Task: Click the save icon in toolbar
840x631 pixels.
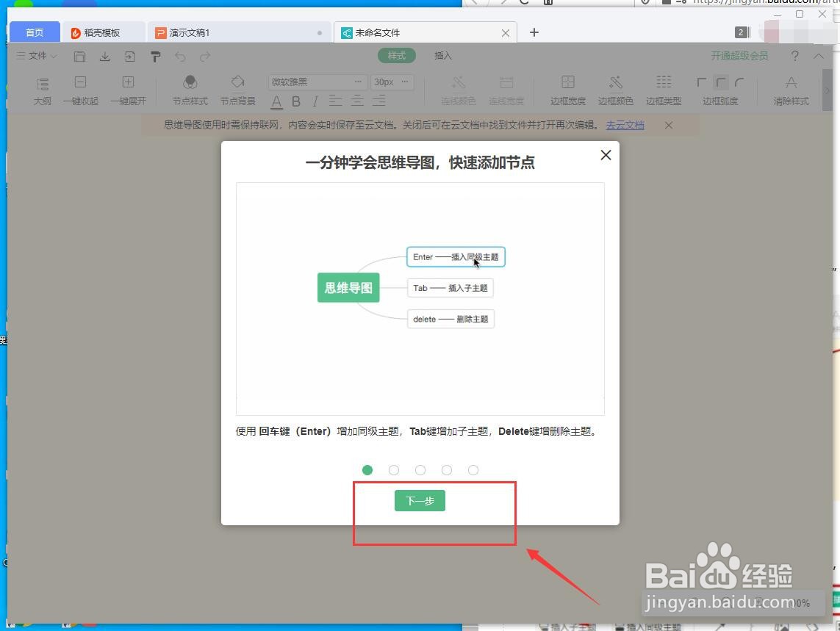Action: tap(80, 57)
